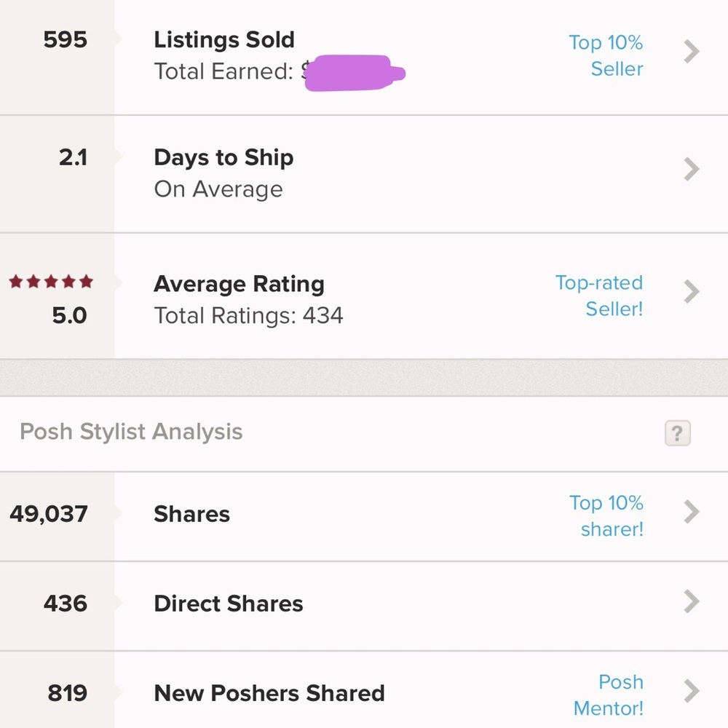Viewport: 728px width, 728px height.
Task: Open the Average Rating chevron arrow
Action: [692, 292]
